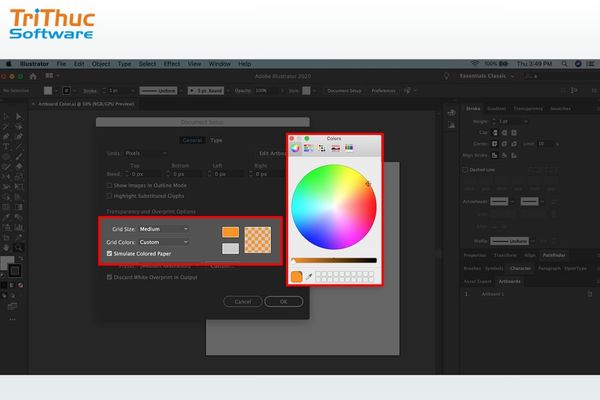Choose the image palettes picker mode

coord(336,148)
